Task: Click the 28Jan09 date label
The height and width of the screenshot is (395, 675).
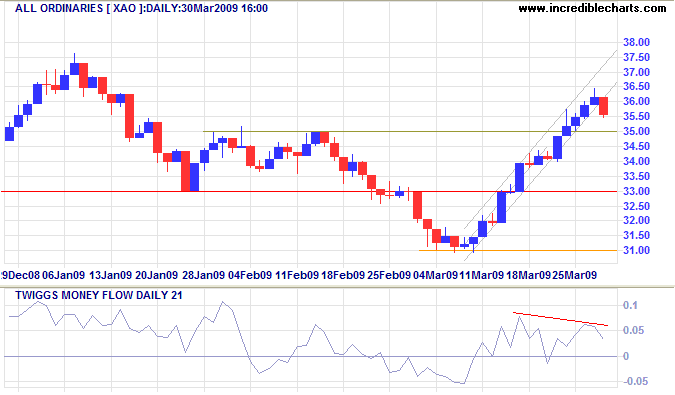Action: tap(203, 275)
